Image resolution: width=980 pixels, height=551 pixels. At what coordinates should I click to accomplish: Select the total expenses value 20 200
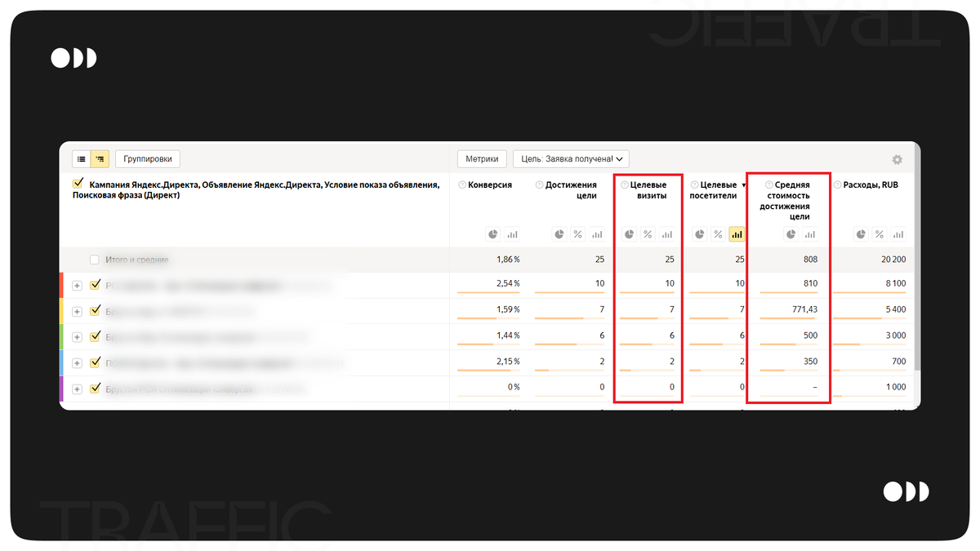point(893,260)
